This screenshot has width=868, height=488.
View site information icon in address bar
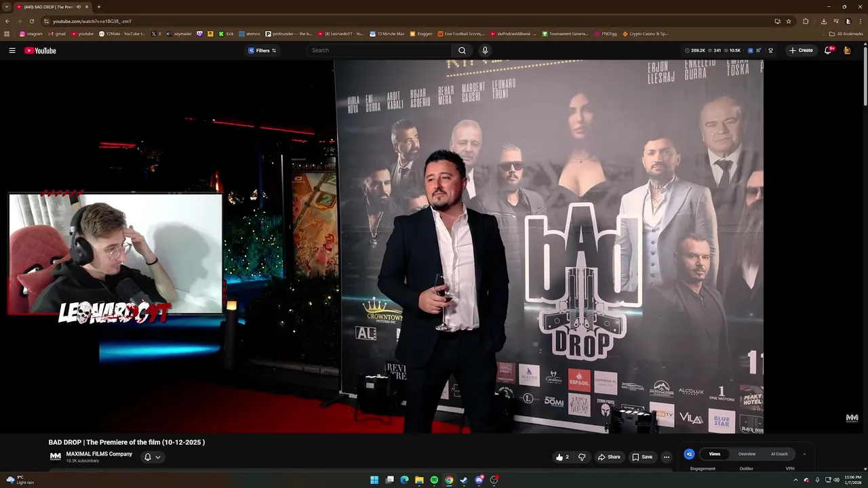coord(46,21)
